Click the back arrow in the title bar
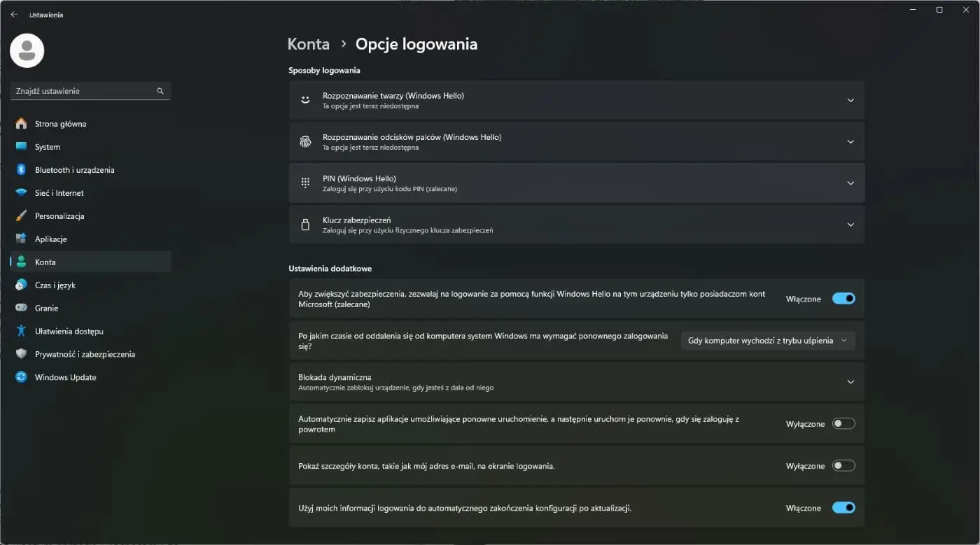Image resolution: width=980 pixels, height=545 pixels. coord(14,14)
